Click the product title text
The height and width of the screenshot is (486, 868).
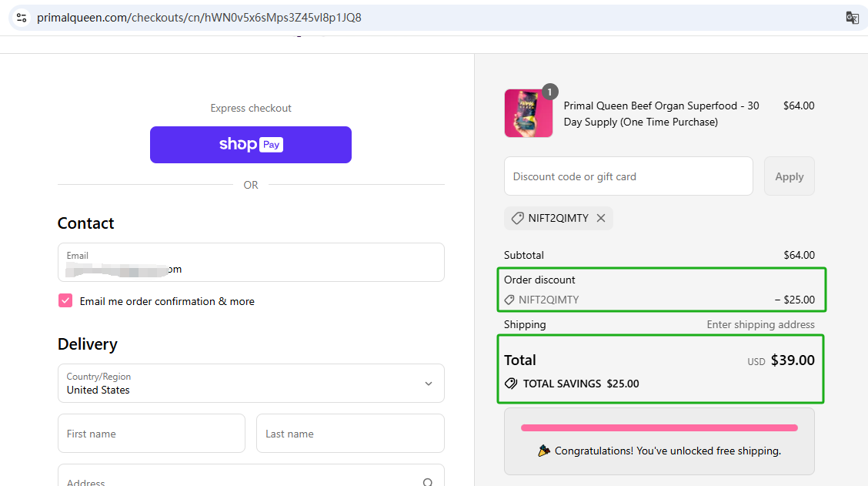(x=662, y=113)
